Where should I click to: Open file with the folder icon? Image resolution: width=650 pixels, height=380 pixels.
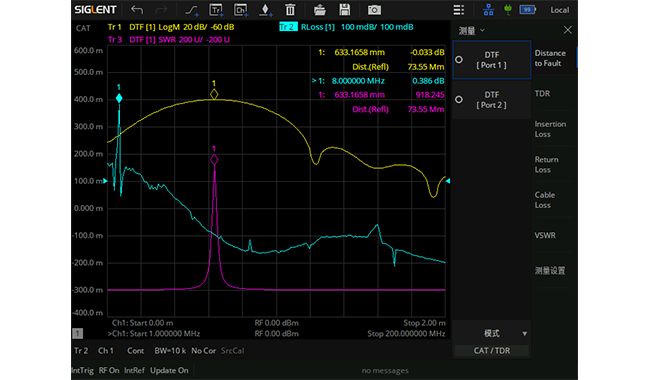click(x=319, y=10)
